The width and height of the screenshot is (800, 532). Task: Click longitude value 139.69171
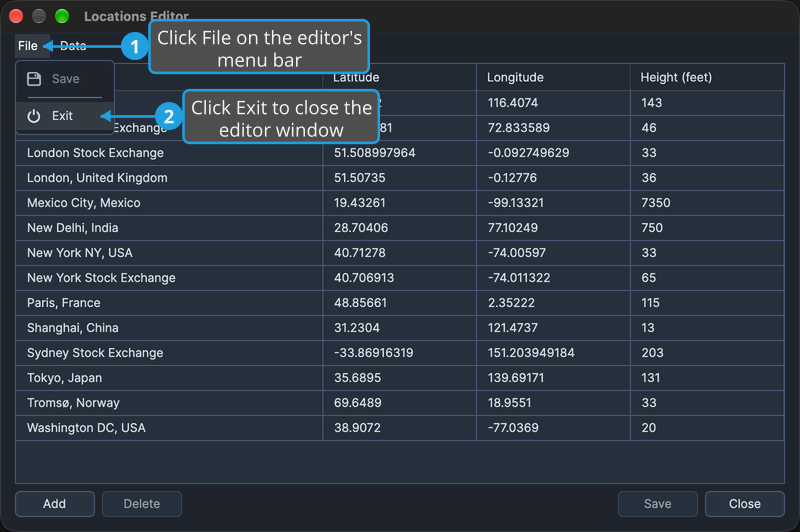(516, 378)
